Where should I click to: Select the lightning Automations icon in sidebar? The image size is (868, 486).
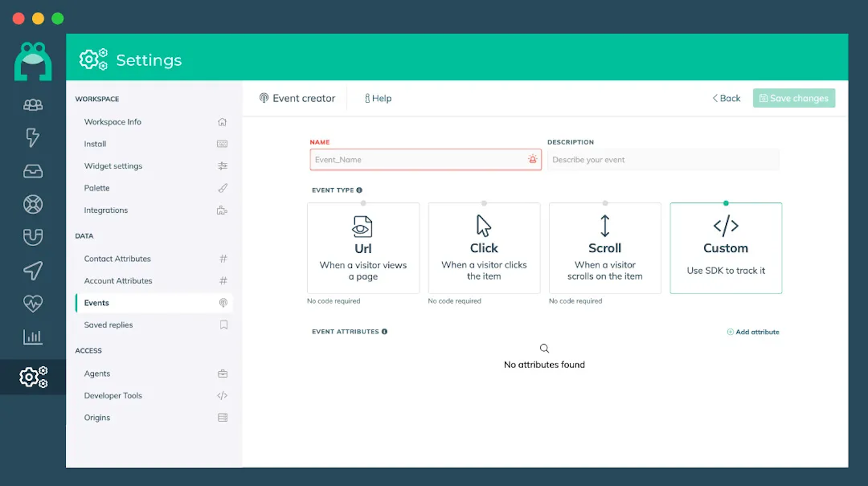pyautogui.click(x=33, y=138)
